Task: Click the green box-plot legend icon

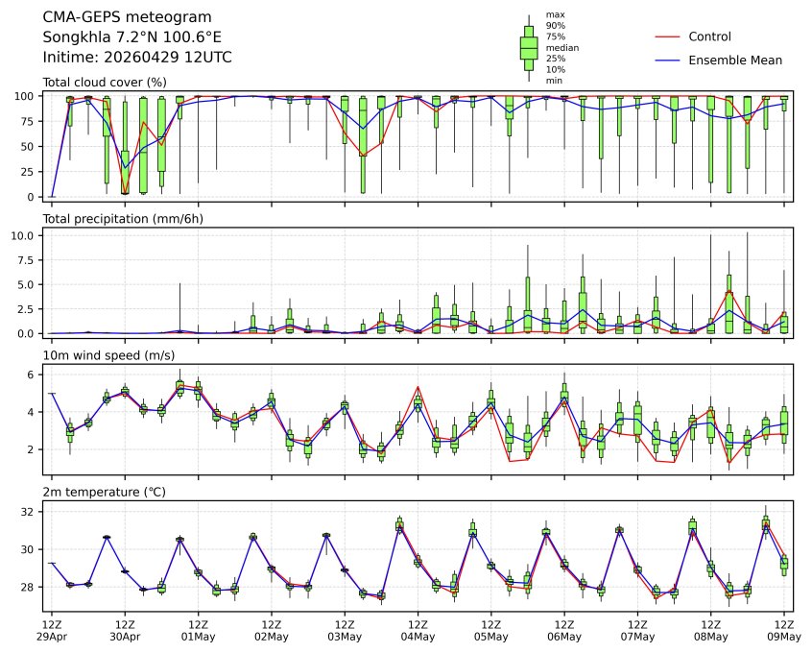Action: tap(528, 48)
